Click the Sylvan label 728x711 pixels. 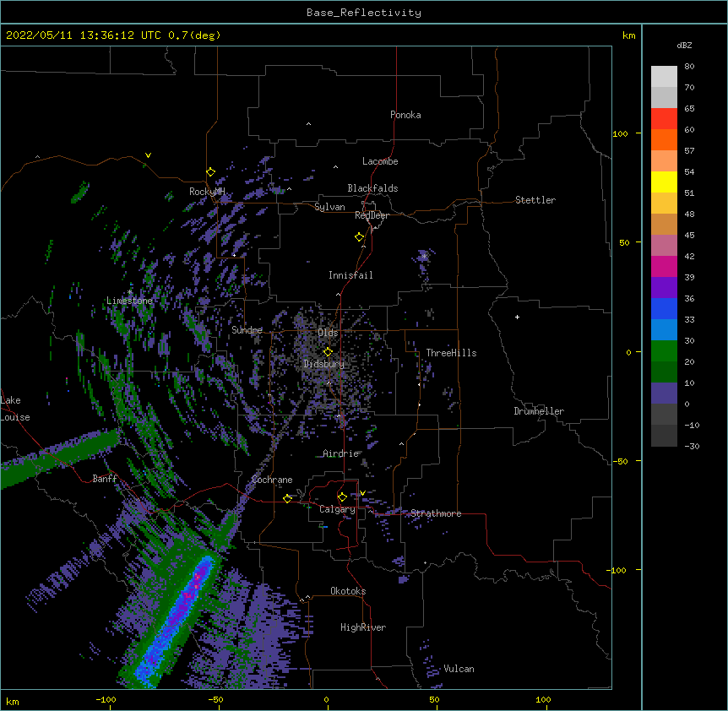[x=329, y=207]
